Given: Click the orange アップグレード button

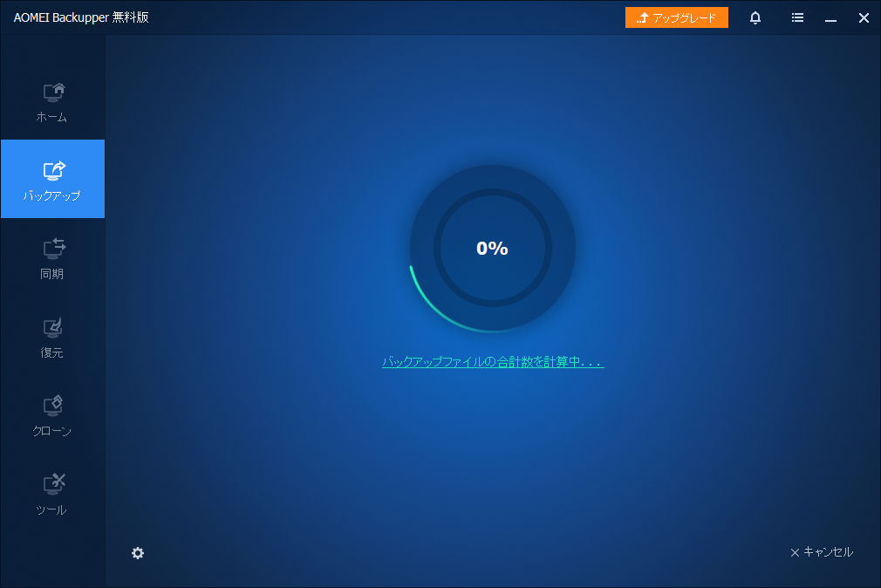Looking at the screenshot, I should [x=677, y=17].
